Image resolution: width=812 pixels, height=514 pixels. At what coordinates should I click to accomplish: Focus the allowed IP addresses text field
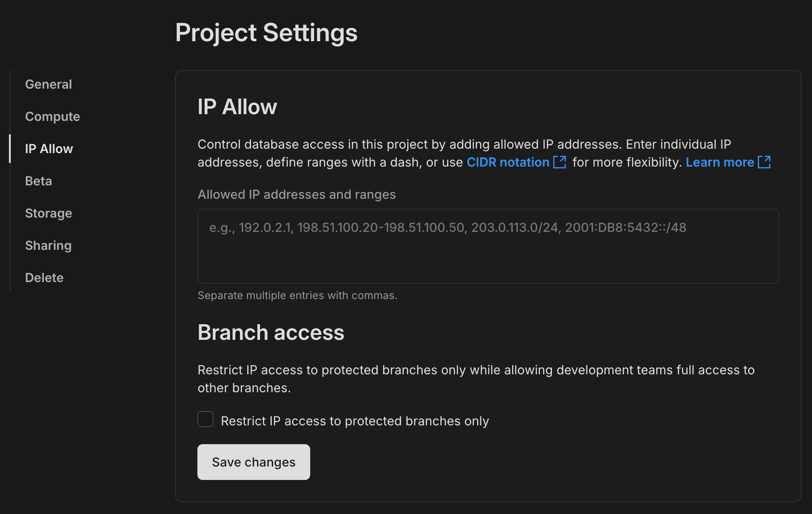click(x=488, y=246)
